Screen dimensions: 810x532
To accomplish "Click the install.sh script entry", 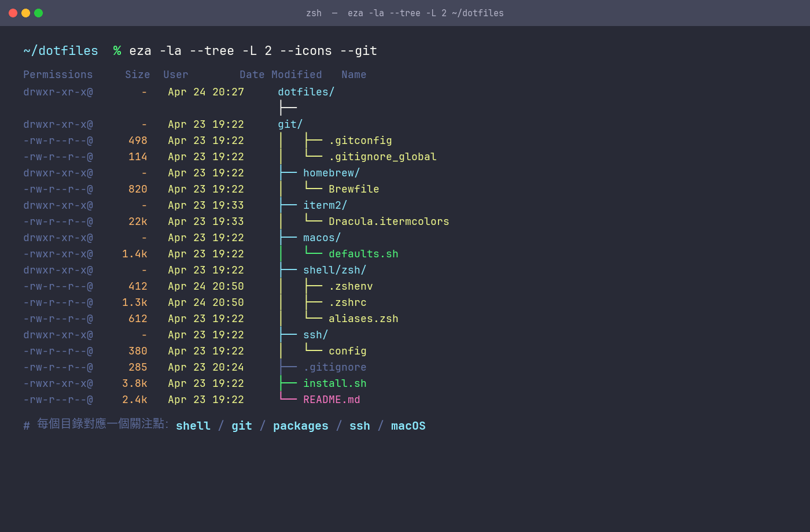I will click(334, 383).
